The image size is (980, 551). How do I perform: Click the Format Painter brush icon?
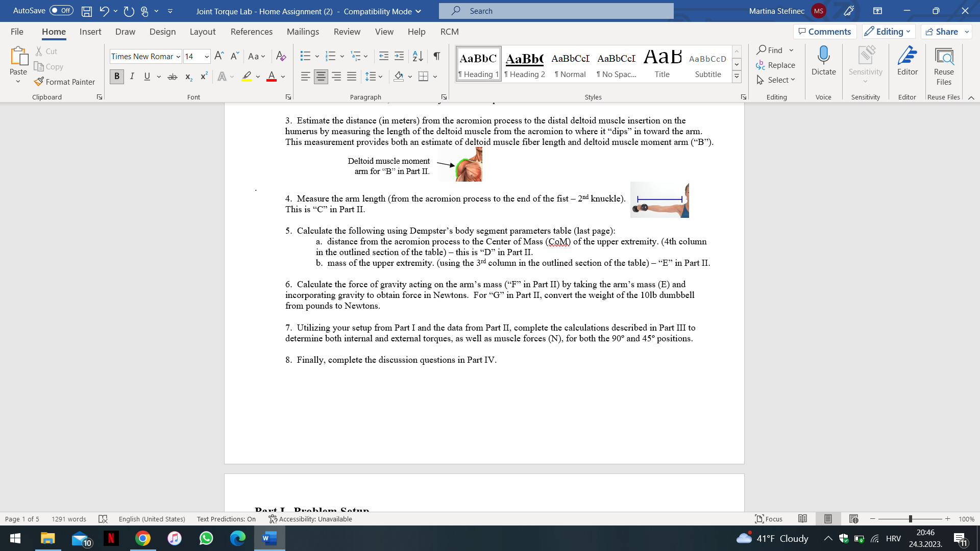39,82
